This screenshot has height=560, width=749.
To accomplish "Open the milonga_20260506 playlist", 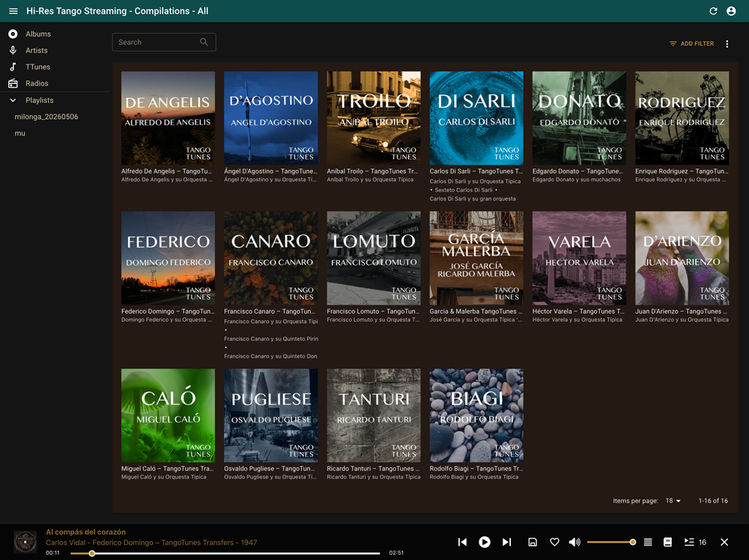I will [46, 117].
